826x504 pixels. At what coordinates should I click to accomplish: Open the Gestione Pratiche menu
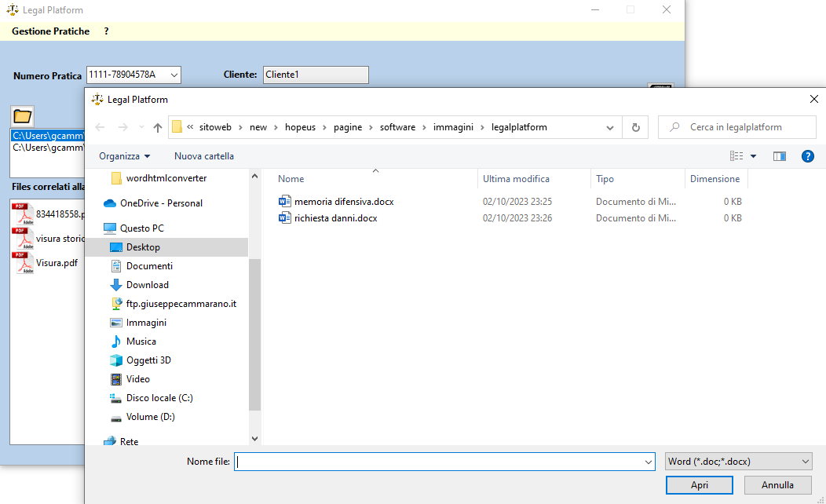point(50,31)
